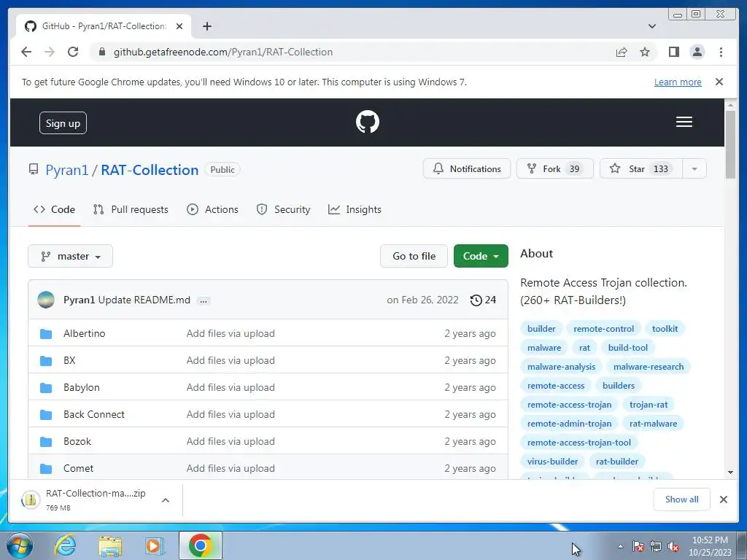Click the padlock site info icon
The width and height of the screenshot is (747, 560).
(x=101, y=52)
